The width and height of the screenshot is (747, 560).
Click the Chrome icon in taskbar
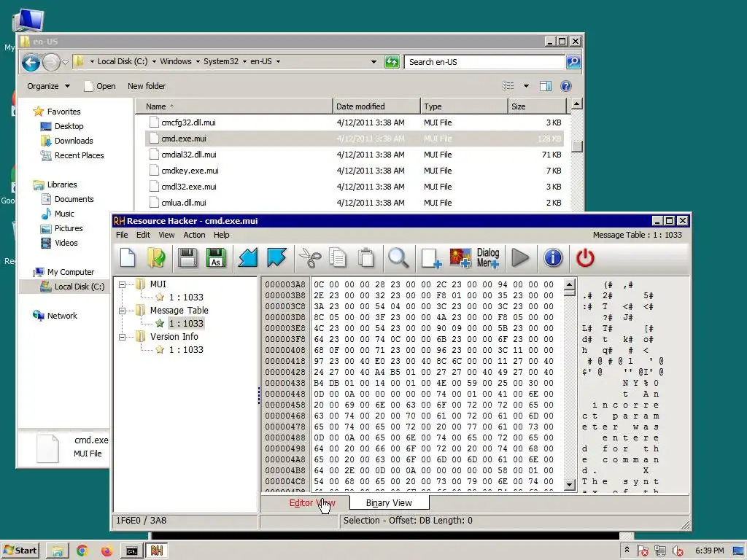click(x=82, y=551)
